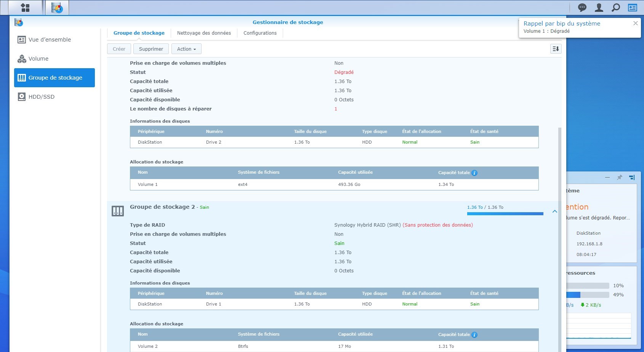Switch to Nettoyage des données tab
644x352 pixels.
(204, 33)
